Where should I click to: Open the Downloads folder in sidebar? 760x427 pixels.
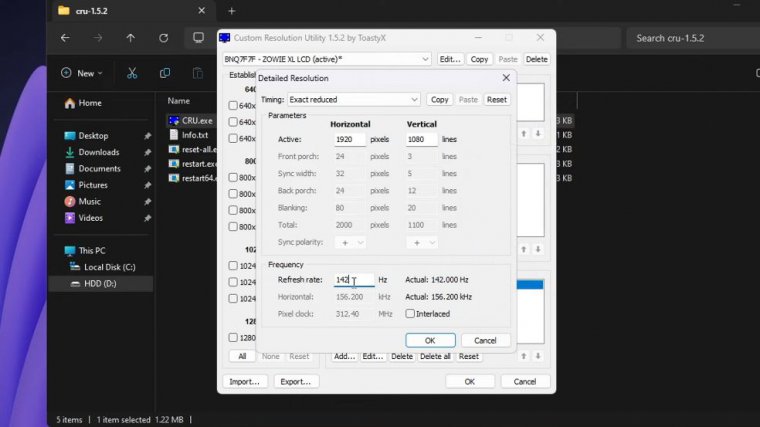(98, 152)
